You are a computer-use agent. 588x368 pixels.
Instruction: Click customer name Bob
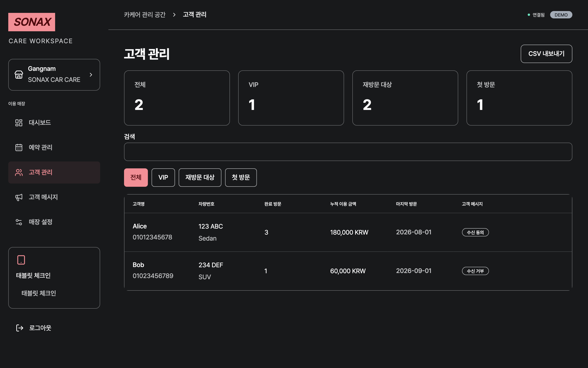[138, 265]
